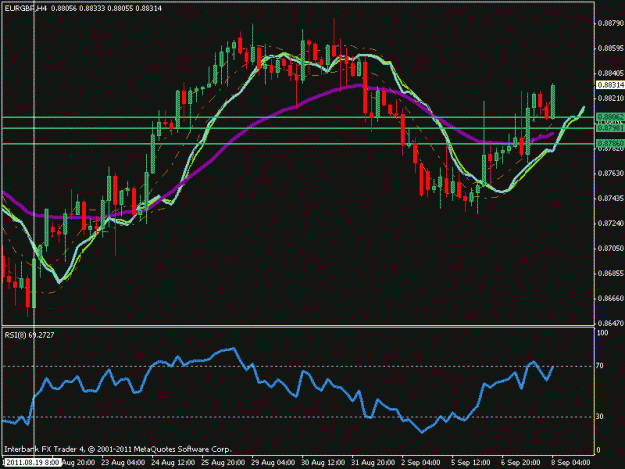The height and width of the screenshot is (469, 625).
Task: Click the 0.88790 price axis label
Action: point(611,24)
